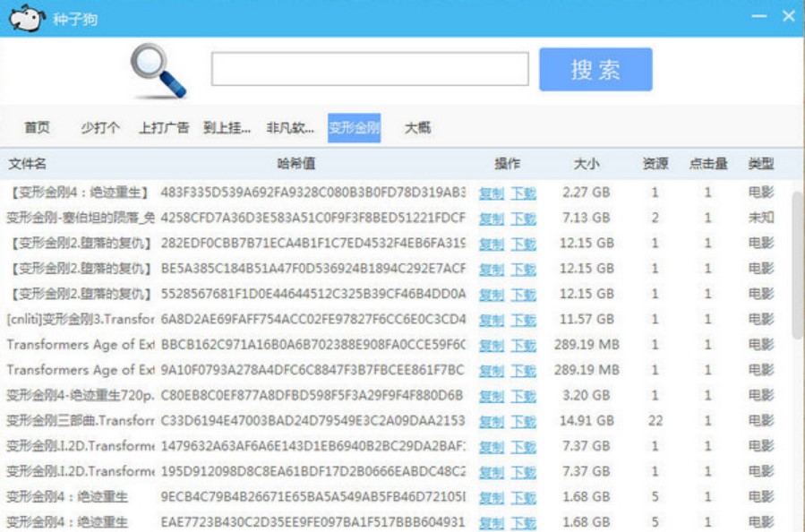The width and height of the screenshot is (805, 532).
Task: Minimize the 种子狗 window
Action: click(x=758, y=16)
